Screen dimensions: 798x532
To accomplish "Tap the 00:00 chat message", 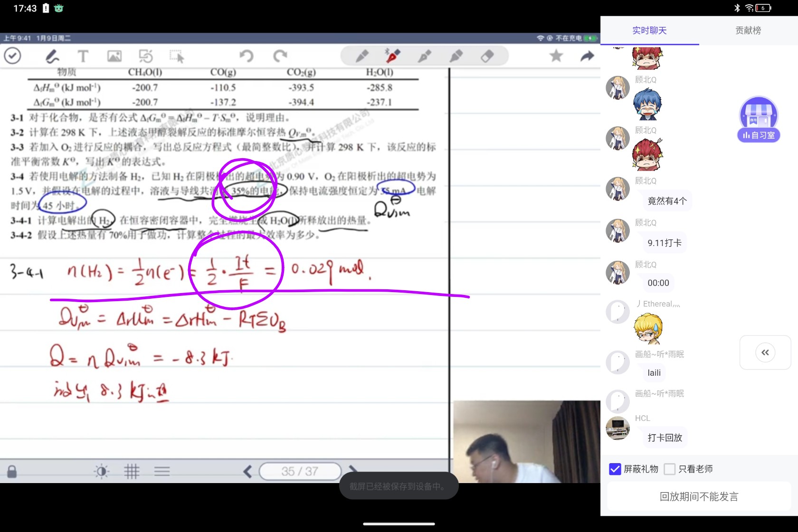I will tap(658, 283).
